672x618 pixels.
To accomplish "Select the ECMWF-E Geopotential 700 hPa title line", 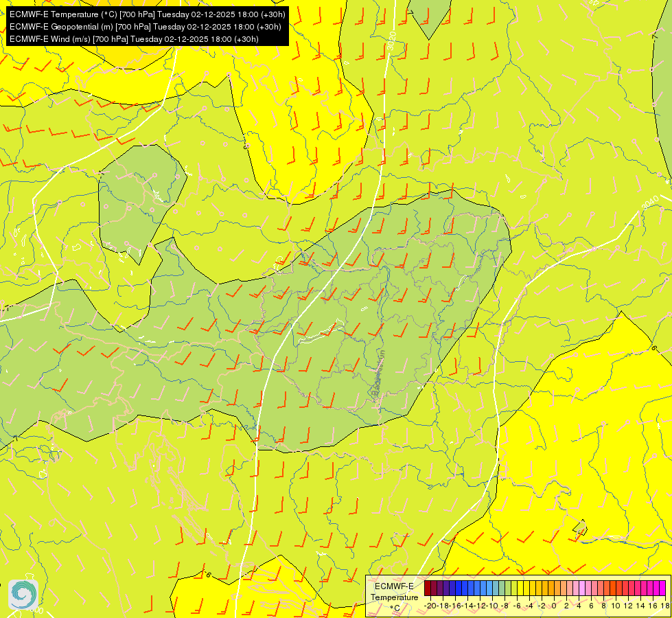I will [x=146, y=27].
